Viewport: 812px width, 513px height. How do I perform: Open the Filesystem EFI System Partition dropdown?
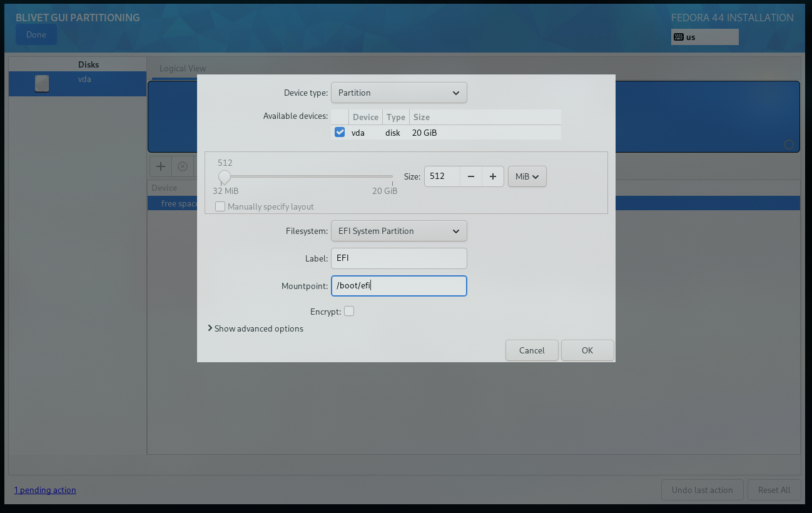click(399, 231)
